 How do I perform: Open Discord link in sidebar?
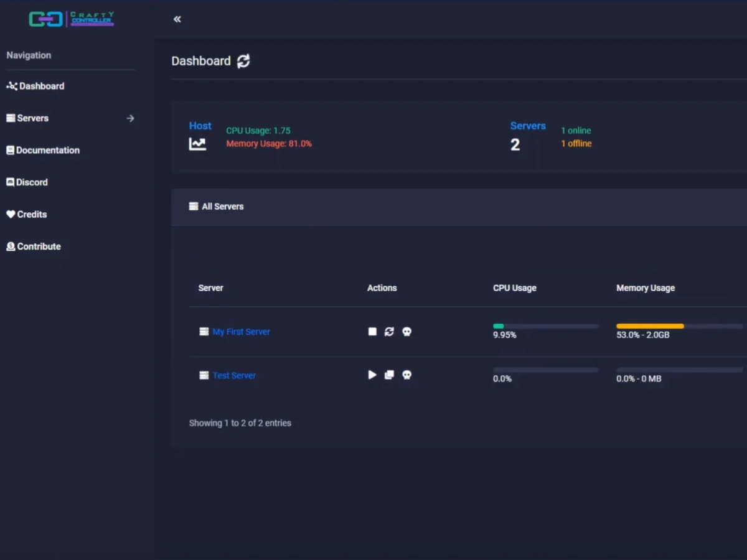pos(27,182)
